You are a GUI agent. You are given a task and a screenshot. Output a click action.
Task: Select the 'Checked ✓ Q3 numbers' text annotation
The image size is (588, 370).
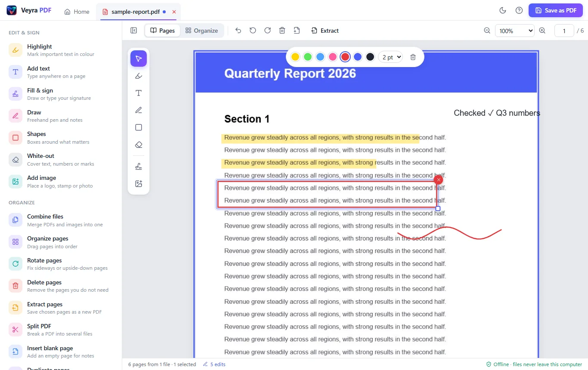[497, 113]
